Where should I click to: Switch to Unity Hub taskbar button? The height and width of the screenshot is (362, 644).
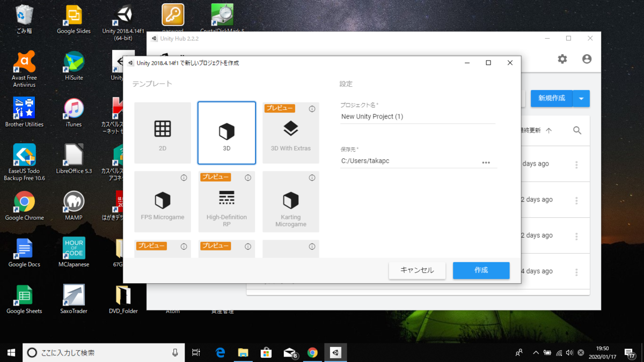(336, 352)
